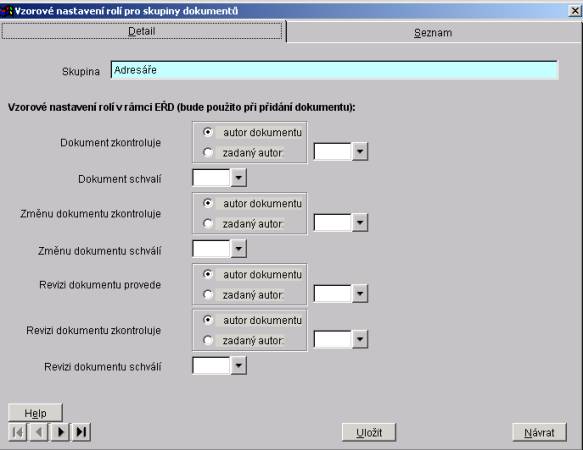Screen dimensions: 583x450
Task: Click the Návrat button
Action: click(x=539, y=433)
